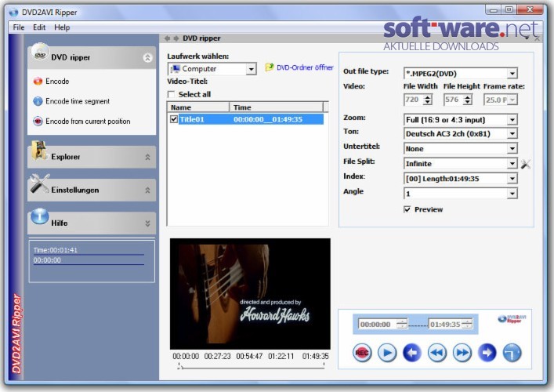Image resolution: width=554 pixels, height=392 pixels.
Task: Click the Name column header
Action: (198, 107)
